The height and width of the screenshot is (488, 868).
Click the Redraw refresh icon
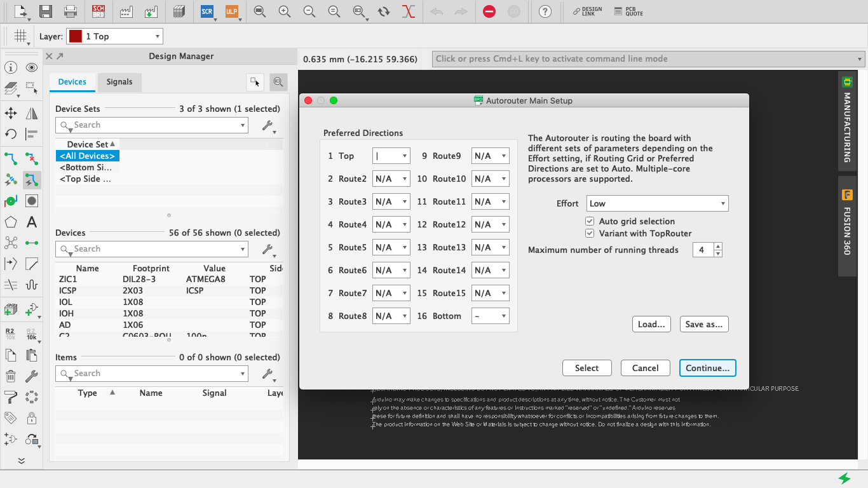(384, 11)
